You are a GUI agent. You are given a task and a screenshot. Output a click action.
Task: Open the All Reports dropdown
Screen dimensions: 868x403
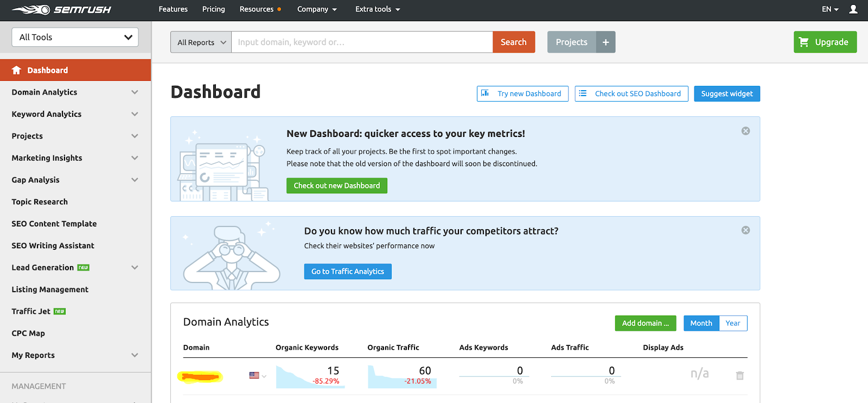click(x=201, y=42)
